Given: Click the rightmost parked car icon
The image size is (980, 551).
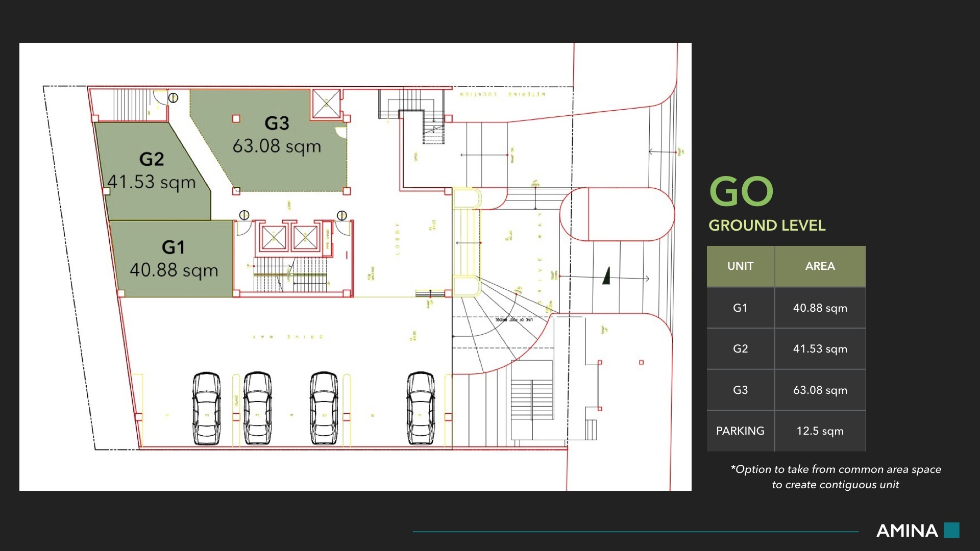Looking at the screenshot, I should click(421, 408).
